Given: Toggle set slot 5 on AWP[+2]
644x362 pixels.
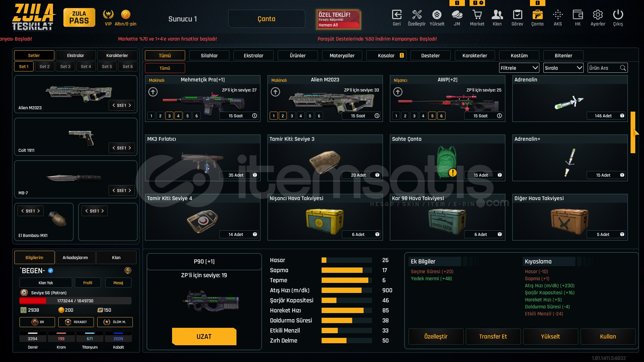Looking at the screenshot, I should click(x=432, y=116).
